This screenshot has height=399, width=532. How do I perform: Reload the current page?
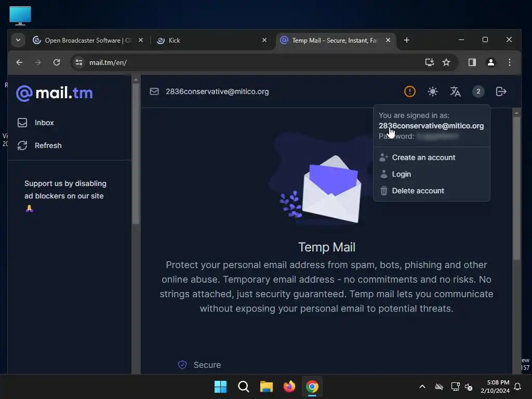tap(57, 62)
